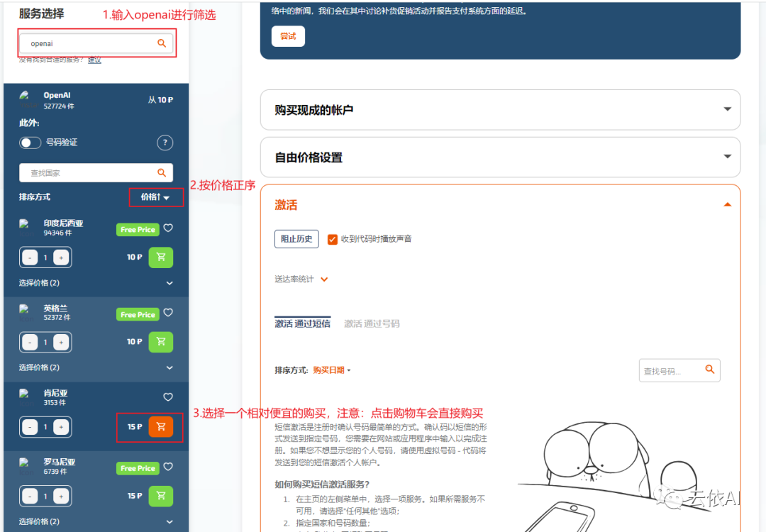Image resolution: width=766 pixels, height=532 pixels.
Task: Expand 选择价格 (2) under 印度尼西亚
Action: 96,283
